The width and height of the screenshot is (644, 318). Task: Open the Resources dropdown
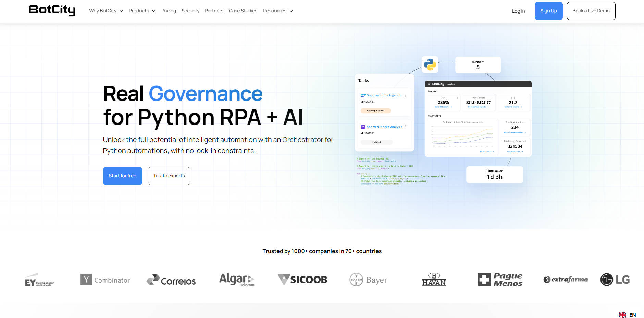point(277,11)
